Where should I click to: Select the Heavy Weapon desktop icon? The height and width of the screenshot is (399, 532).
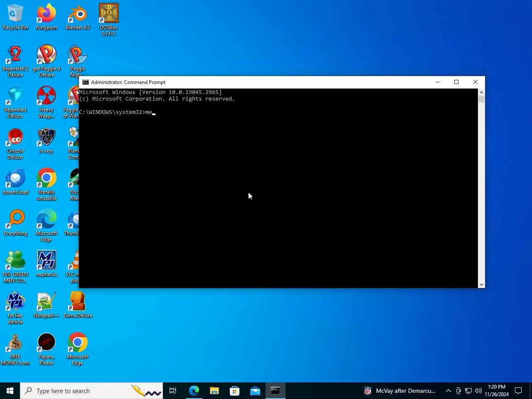[x=47, y=102]
